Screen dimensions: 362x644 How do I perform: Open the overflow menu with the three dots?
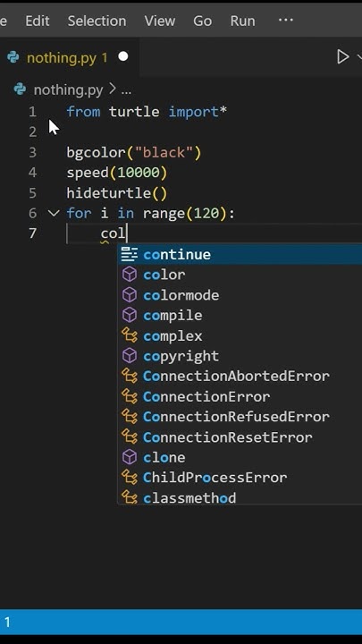tap(286, 20)
